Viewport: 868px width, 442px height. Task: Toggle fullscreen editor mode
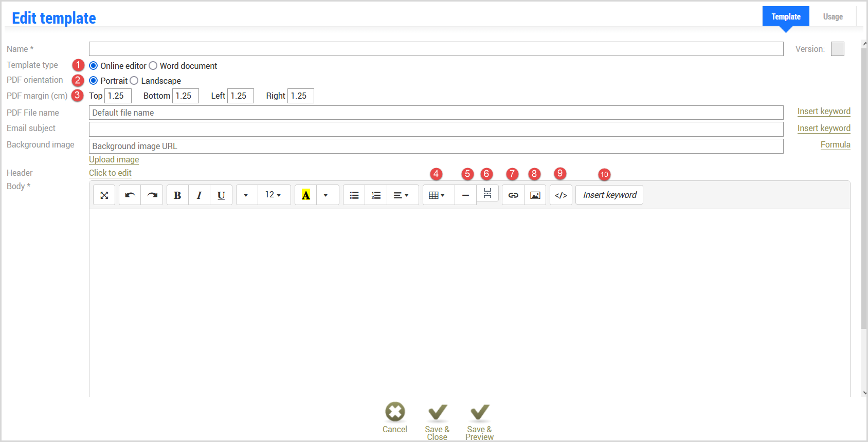point(104,195)
